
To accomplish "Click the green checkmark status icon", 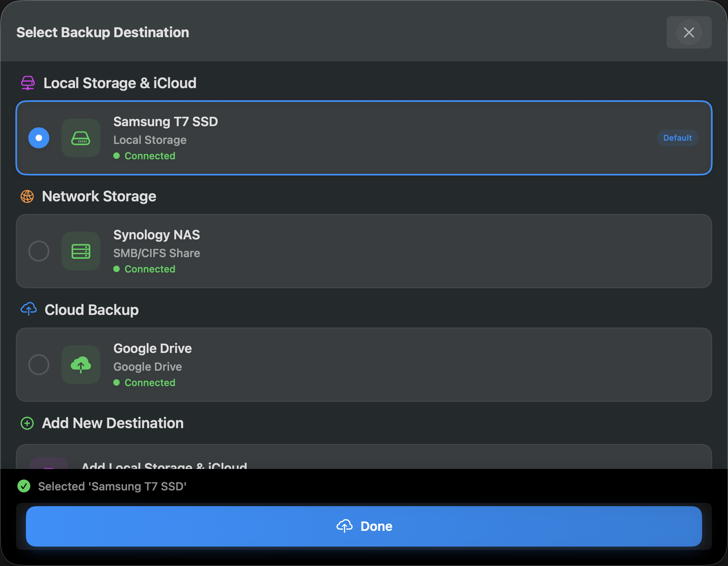I will point(24,486).
